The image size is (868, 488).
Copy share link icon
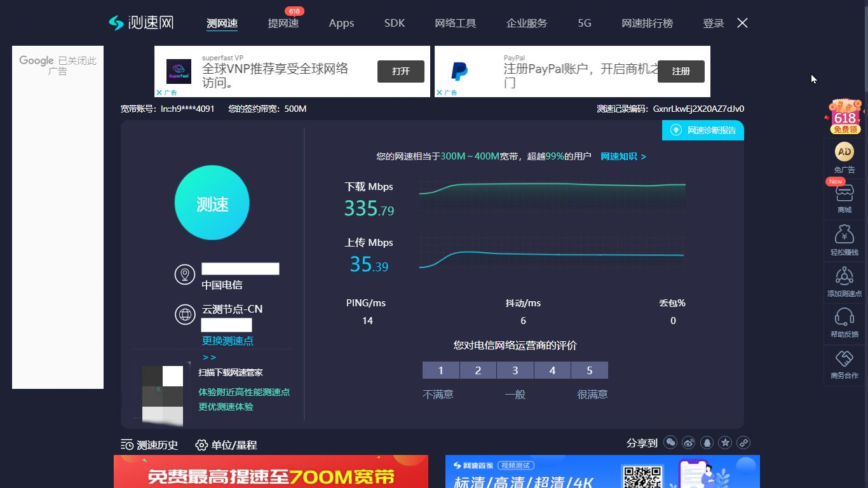point(743,443)
